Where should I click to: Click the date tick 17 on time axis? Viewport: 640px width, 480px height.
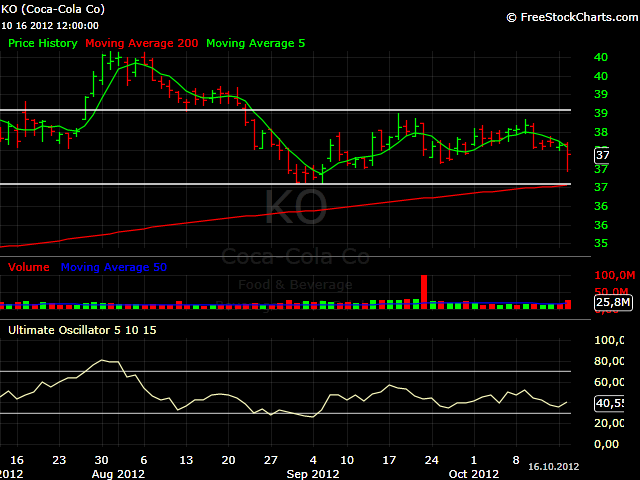(x=389, y=460)
